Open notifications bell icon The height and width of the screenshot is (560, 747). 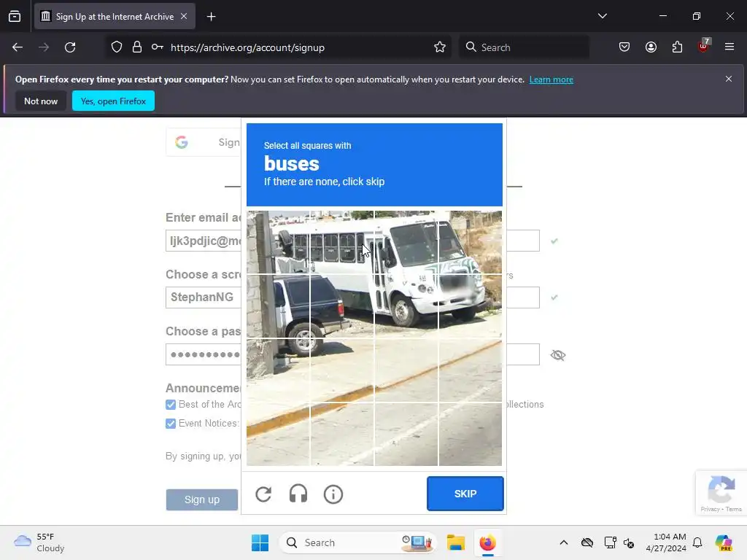click(x=697, y=542)
